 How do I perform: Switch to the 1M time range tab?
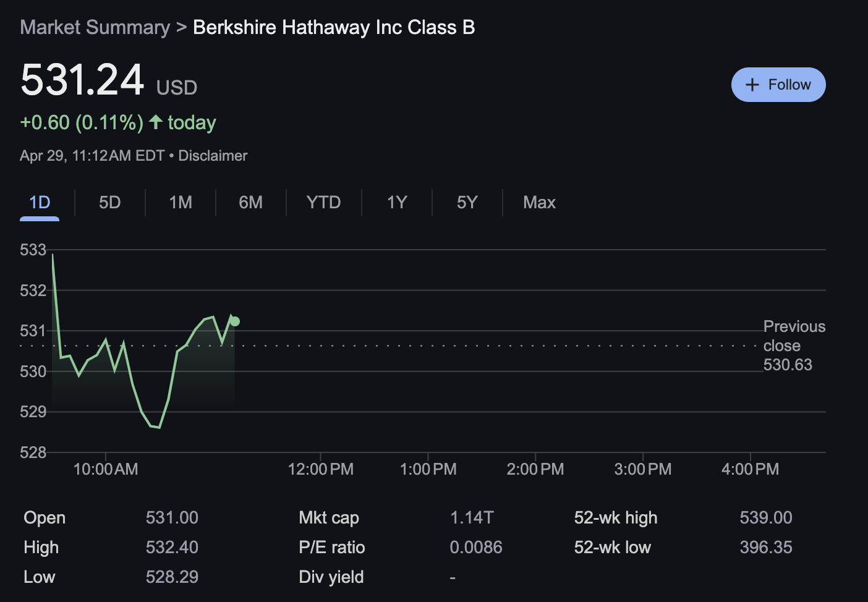pyautogui.click(x=181, y=203)
